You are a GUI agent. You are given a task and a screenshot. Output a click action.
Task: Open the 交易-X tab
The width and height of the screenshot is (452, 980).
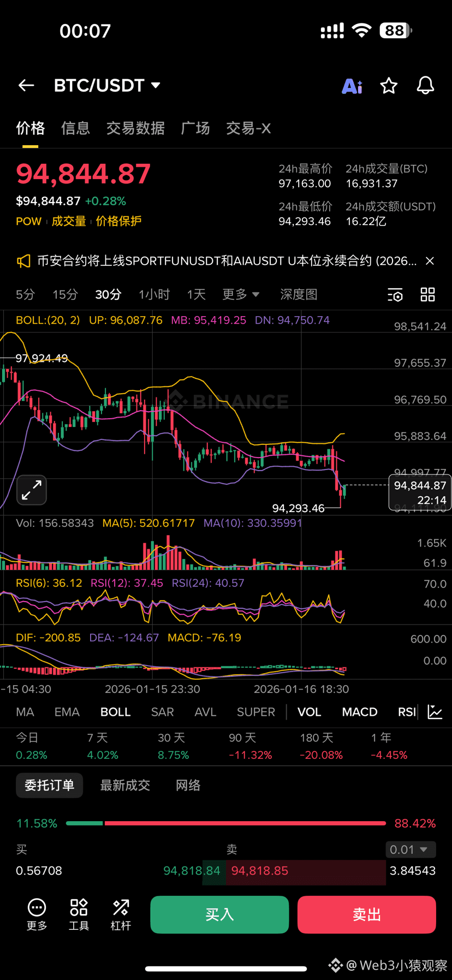248,128
